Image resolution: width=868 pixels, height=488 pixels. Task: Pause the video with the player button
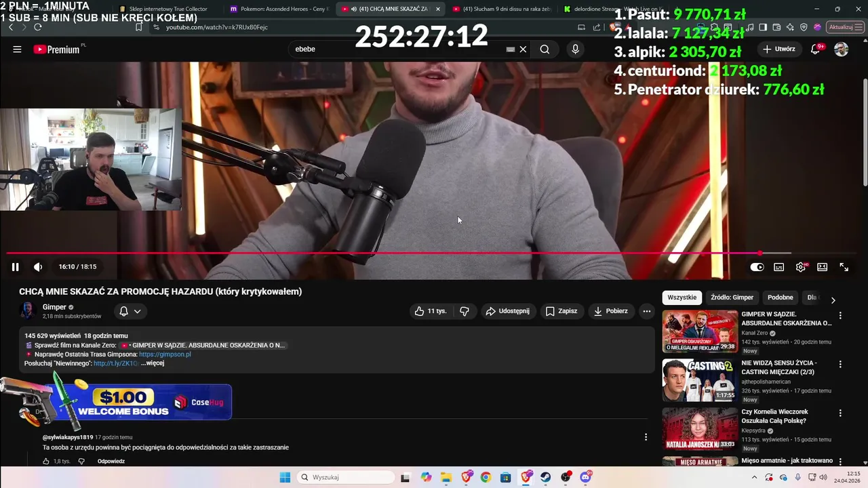[15, 267]
